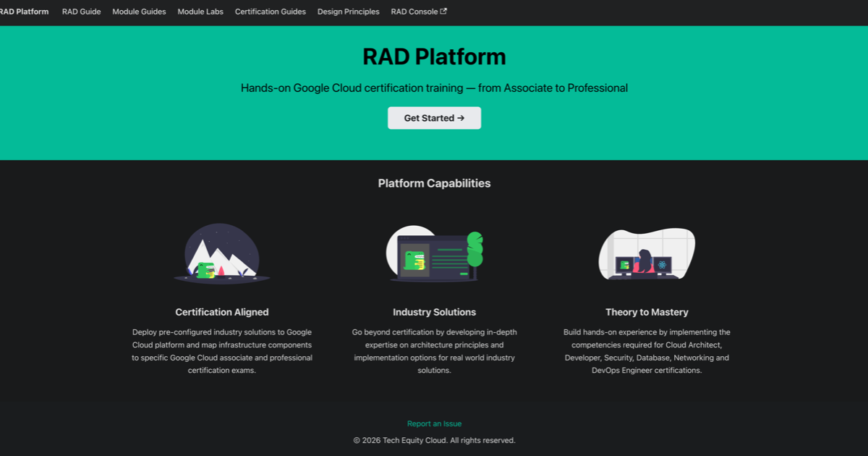
Task: Click the external-link icon beside RAD Console
Action: 443,12
